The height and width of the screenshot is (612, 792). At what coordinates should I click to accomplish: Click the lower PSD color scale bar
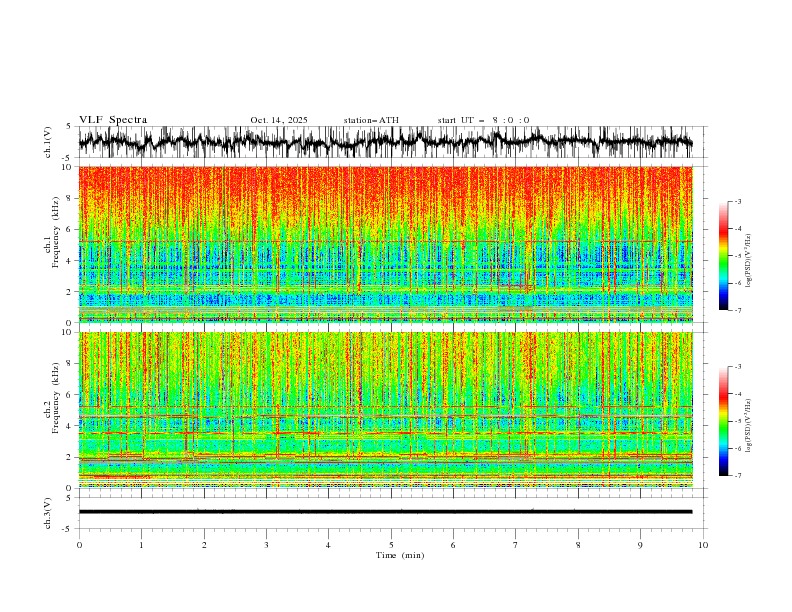723,421
